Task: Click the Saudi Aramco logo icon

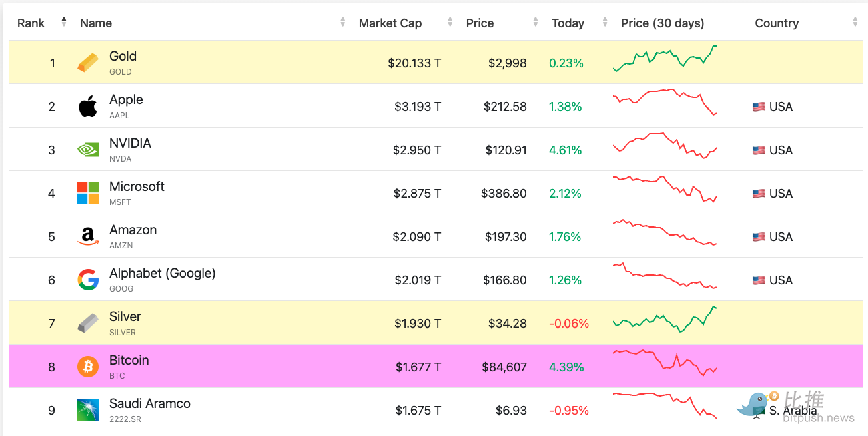Action: click(88, 410)
